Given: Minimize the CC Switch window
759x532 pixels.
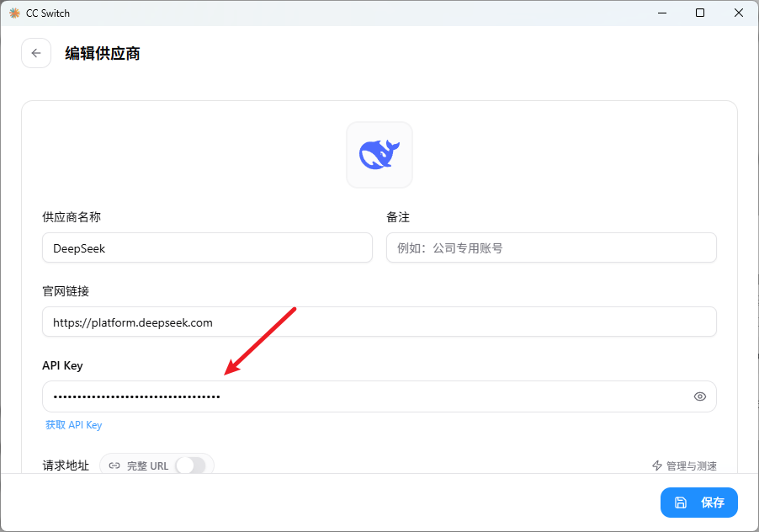Looking at the screenshot, I should [x=662, y=13].
